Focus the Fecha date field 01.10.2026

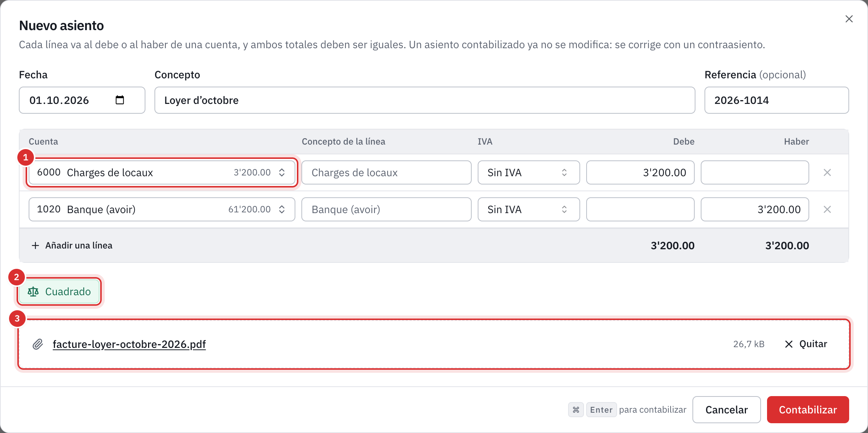click(82, 100)
